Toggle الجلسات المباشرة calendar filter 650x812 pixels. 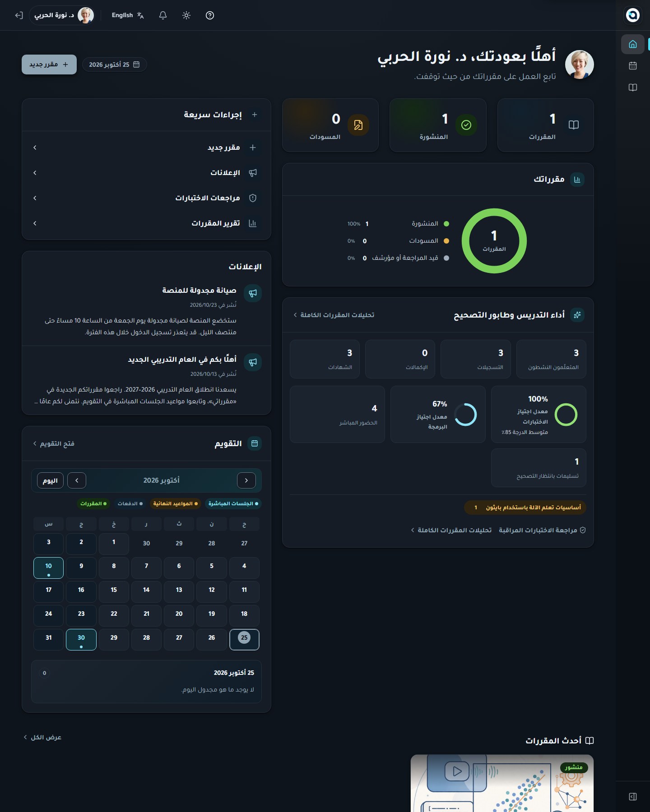click(233, 503)
